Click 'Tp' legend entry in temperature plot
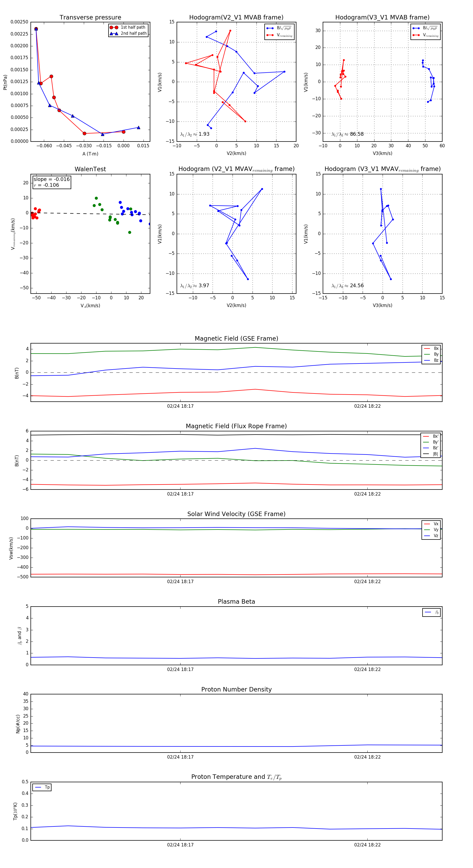This screenshot has height=868, width=473. [x=42, y=787]
